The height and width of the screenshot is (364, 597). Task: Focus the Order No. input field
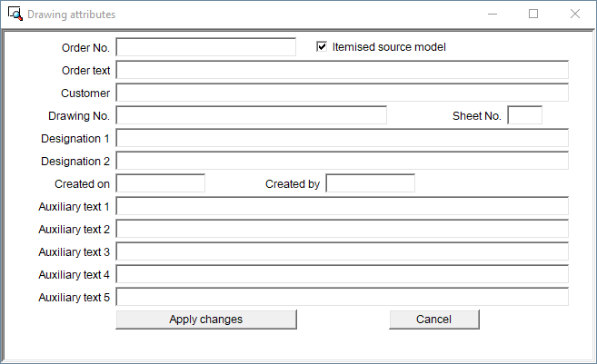(206, 47)
